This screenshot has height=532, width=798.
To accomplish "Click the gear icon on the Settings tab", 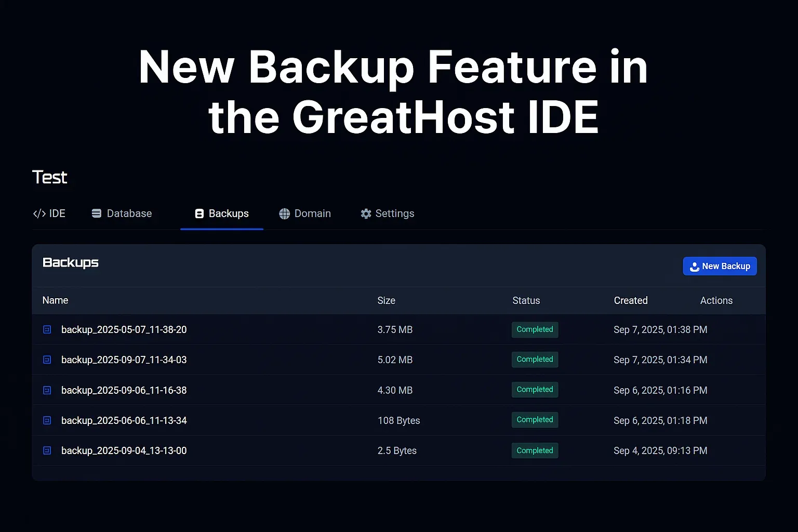I will coord(365,213).
